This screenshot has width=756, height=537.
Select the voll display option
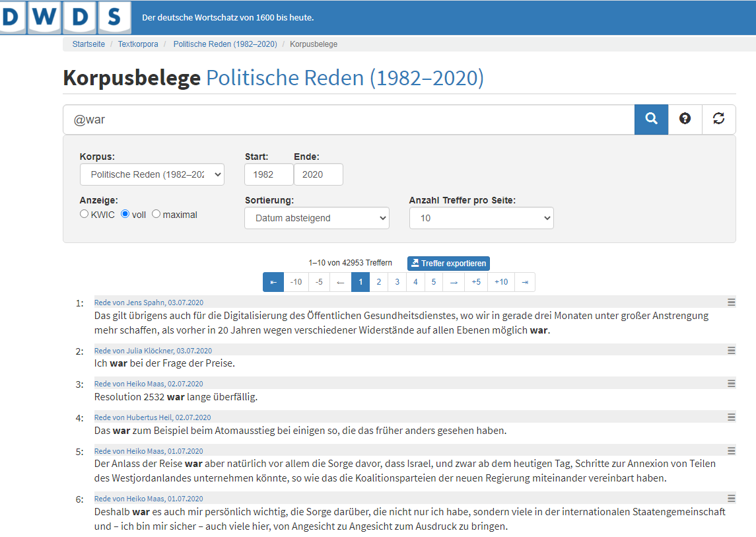[x=125, y=214]
